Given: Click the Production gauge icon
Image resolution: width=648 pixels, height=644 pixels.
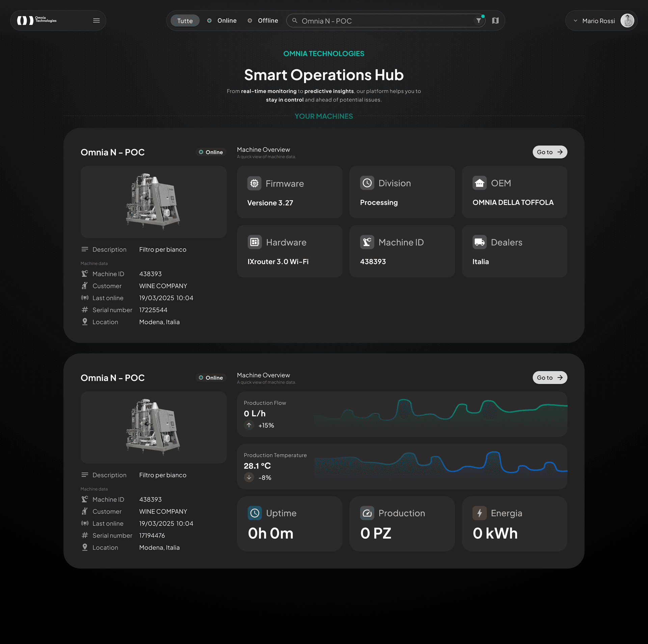Looking at the screenshot, I should coord(367,513).
